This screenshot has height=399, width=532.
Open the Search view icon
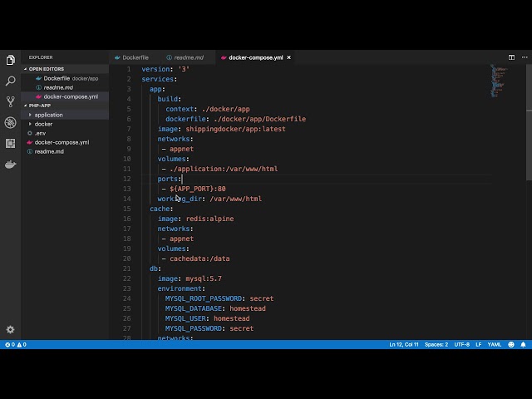[x=11, y=81]
